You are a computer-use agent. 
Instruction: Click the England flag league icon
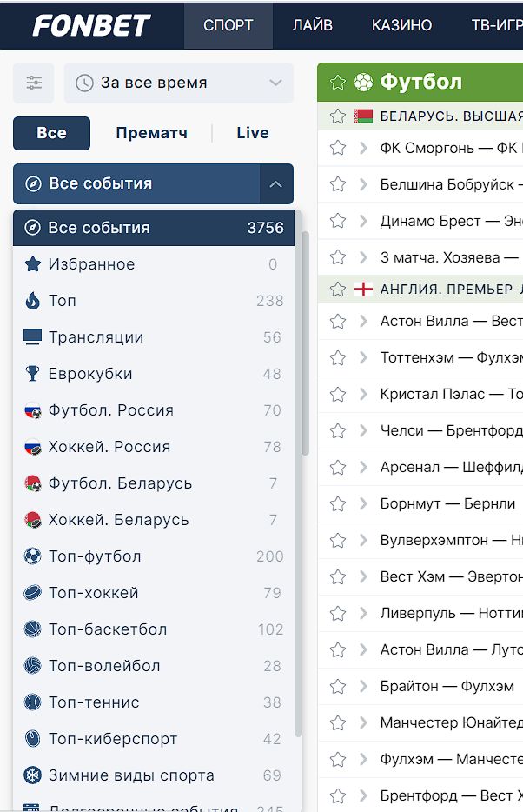tap(363, 289)
